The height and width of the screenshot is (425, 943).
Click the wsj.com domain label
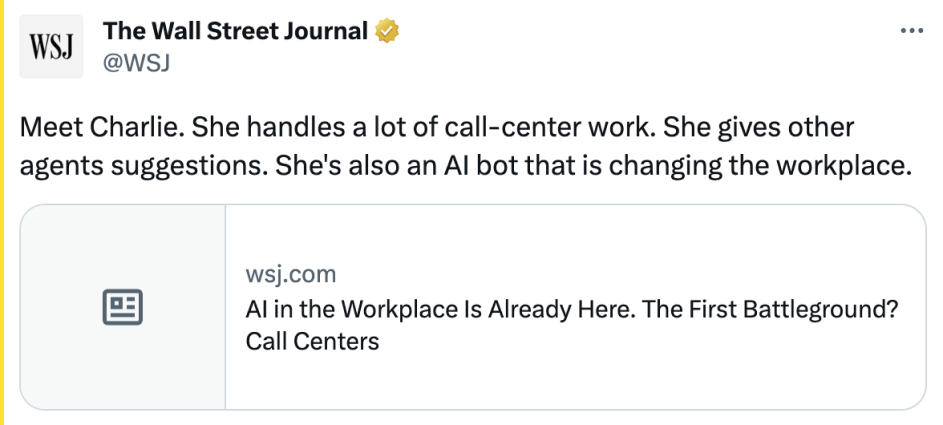point(291,274)
